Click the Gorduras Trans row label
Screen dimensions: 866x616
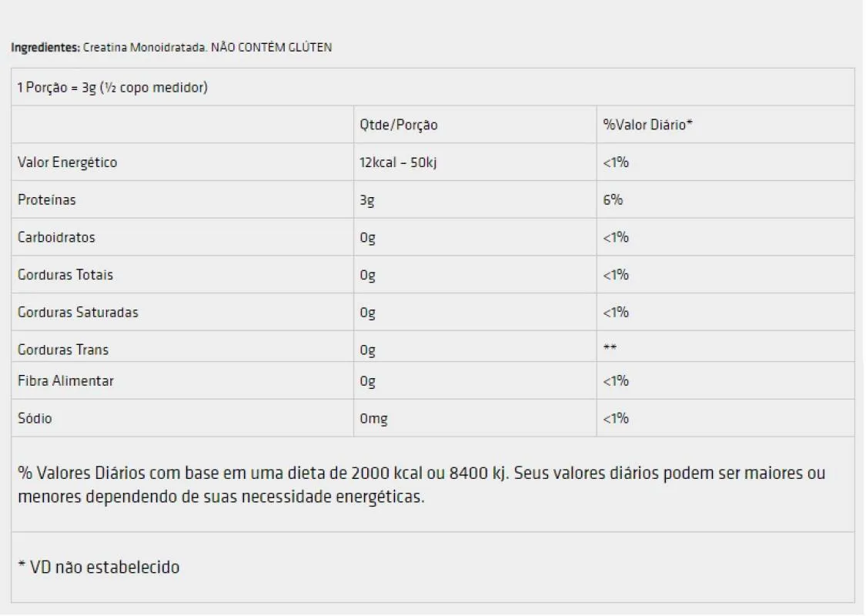click(x=63, y=350)
